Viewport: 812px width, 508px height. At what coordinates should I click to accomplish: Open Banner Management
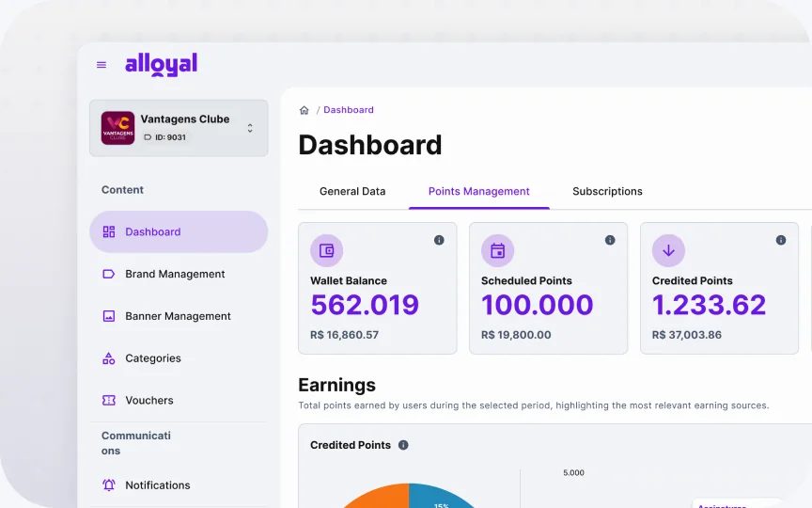179,316
